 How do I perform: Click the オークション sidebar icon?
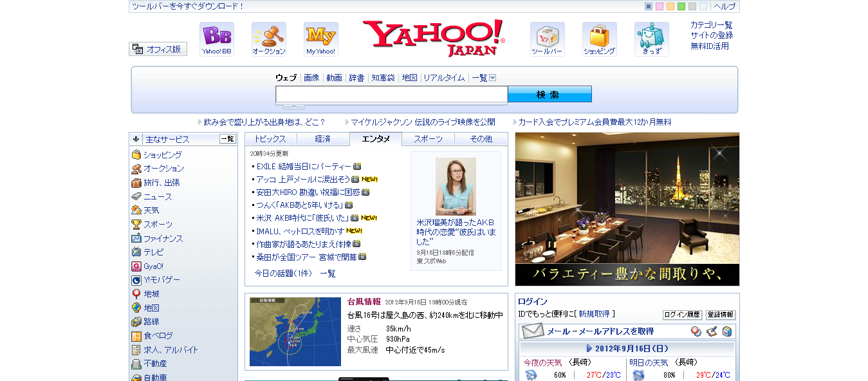(x=136, y=169)
